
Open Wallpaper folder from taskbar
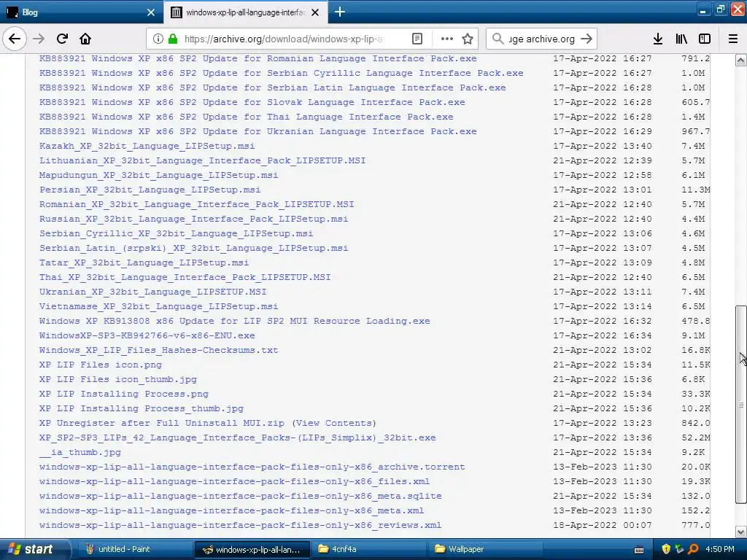point(486,549)
